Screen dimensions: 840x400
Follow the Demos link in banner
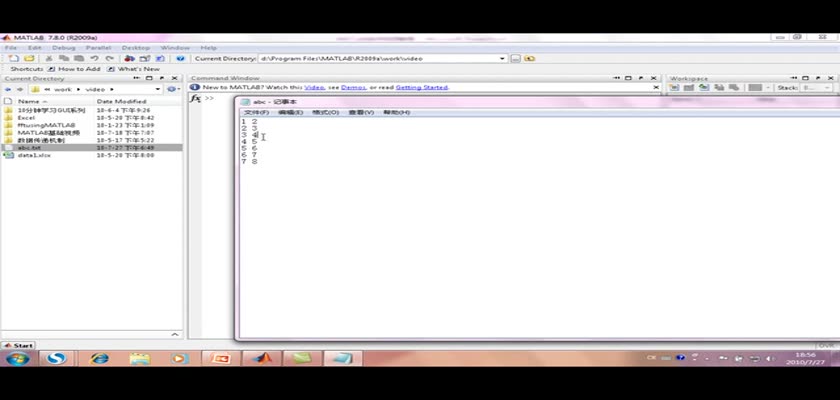pyautogui.click(x=353, y=87)
